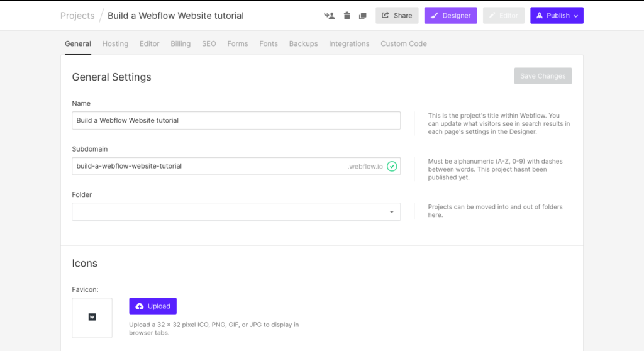Viewport: 644px width, 351px height.
Task: Click the trash delete project icon
Action: coord(347,16)
